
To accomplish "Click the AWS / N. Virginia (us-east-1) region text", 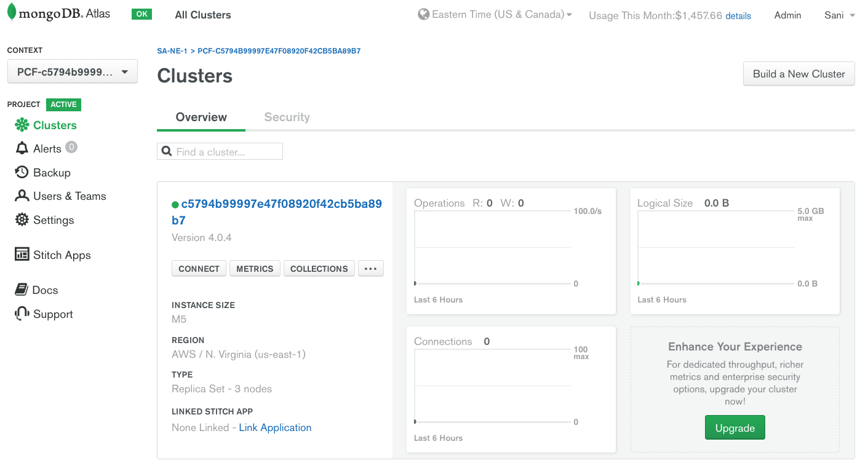I will click(x=239, y=354).
